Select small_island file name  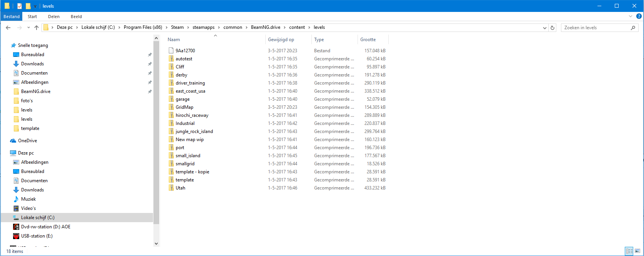click(188, 156)
